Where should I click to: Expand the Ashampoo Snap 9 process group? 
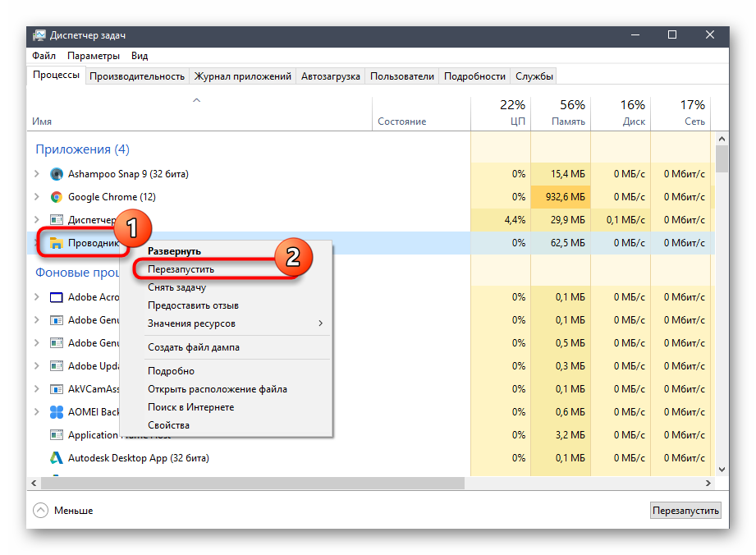pos(36,174)
